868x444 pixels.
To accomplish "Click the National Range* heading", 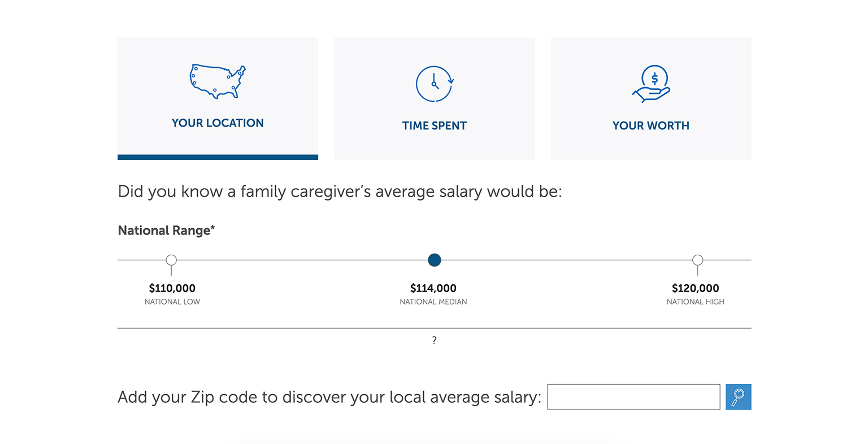I will point(166,230).
